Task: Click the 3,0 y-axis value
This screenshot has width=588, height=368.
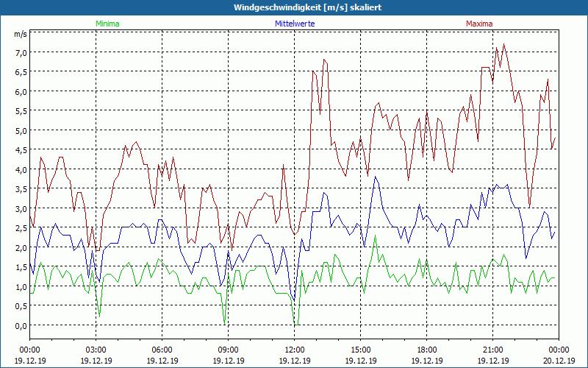Action: (x=21, y=209)
